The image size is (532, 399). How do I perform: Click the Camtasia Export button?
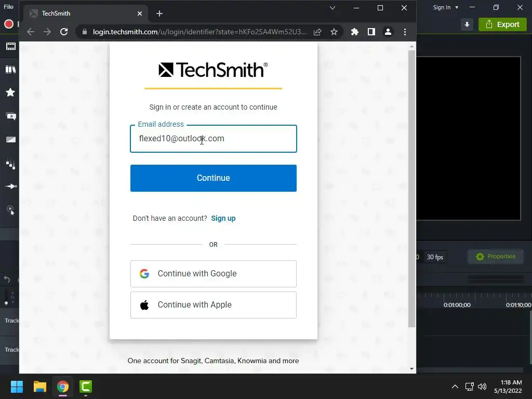[x=502, y=24]
